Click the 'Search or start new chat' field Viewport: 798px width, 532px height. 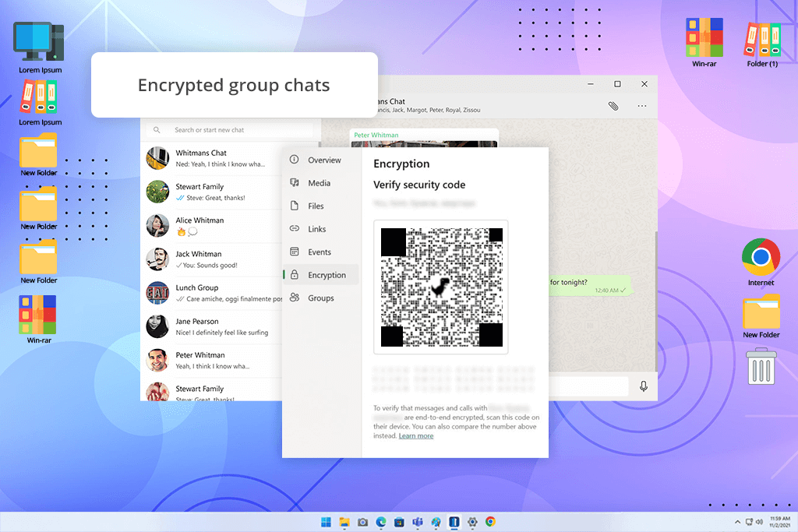(230, 130)
